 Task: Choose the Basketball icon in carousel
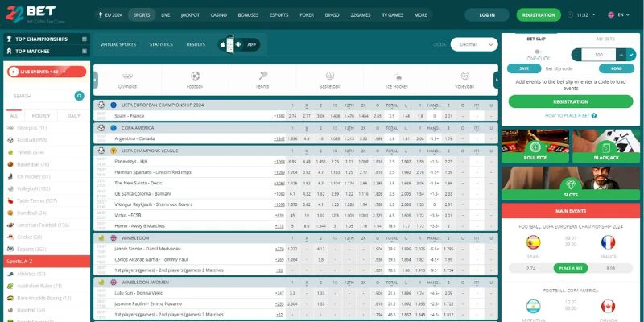click(330, 76)
